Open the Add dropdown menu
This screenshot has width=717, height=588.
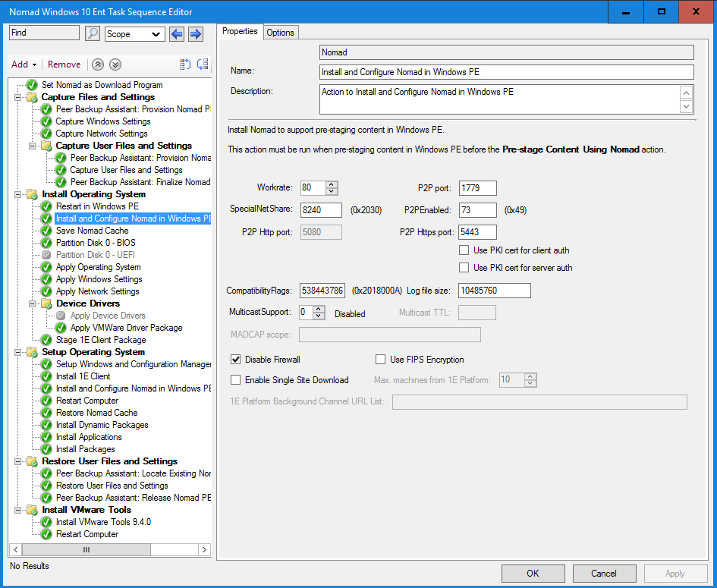pos(24,64)
